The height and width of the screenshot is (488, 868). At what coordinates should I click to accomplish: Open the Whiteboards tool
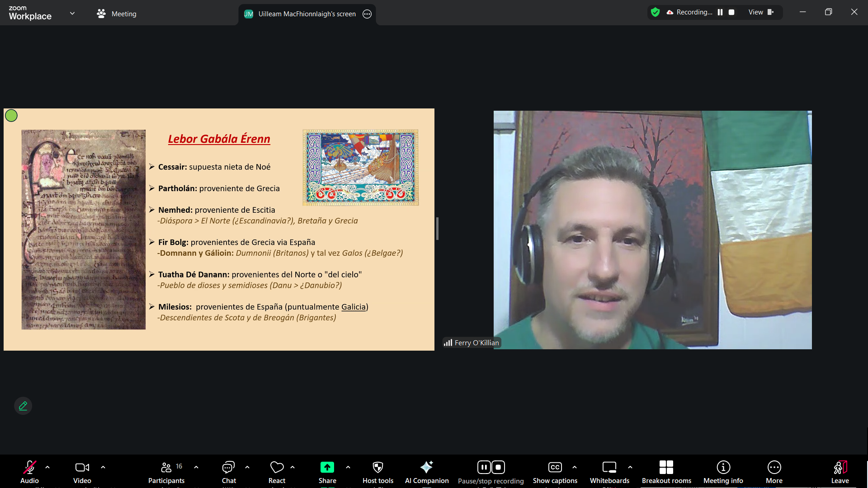[x=609, y=471]
